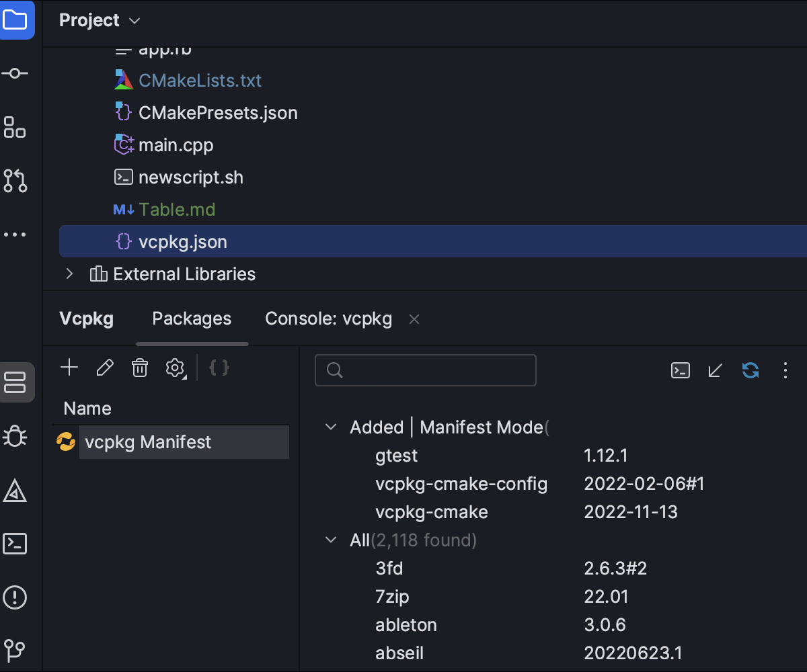Switch to the Packages tab

coord(192,319)
